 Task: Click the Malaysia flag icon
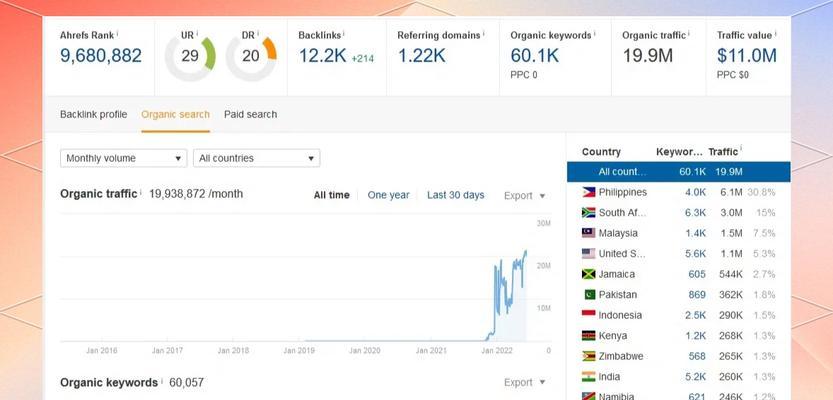click(x=588, y=233)
